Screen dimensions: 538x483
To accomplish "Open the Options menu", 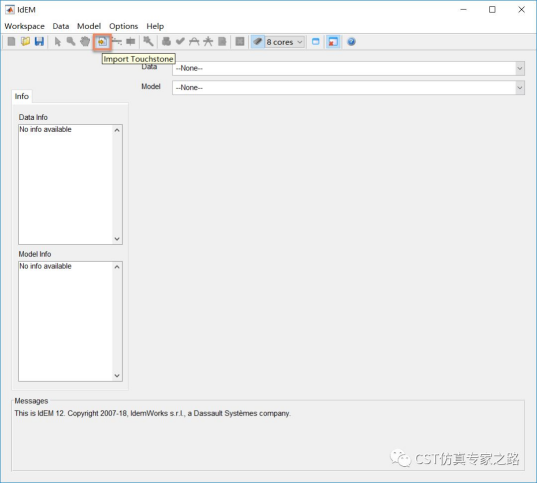I will (124, 26).
